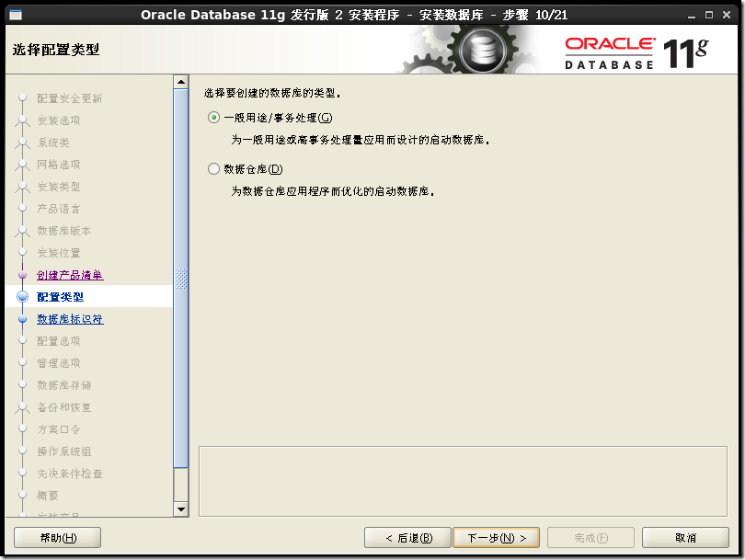Maximize the Oracle installer window
The width and height of the screenshot is (745, 560).
[x=709, y=16]
